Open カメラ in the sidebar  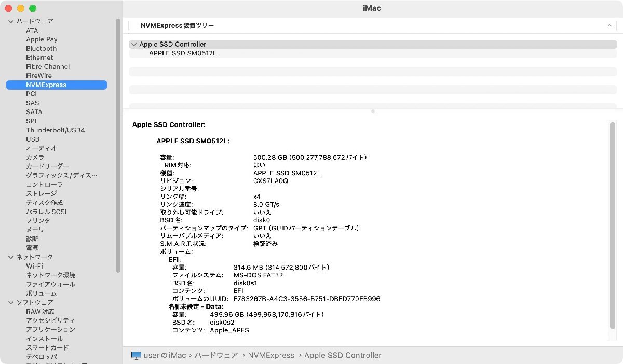(35, 157)
